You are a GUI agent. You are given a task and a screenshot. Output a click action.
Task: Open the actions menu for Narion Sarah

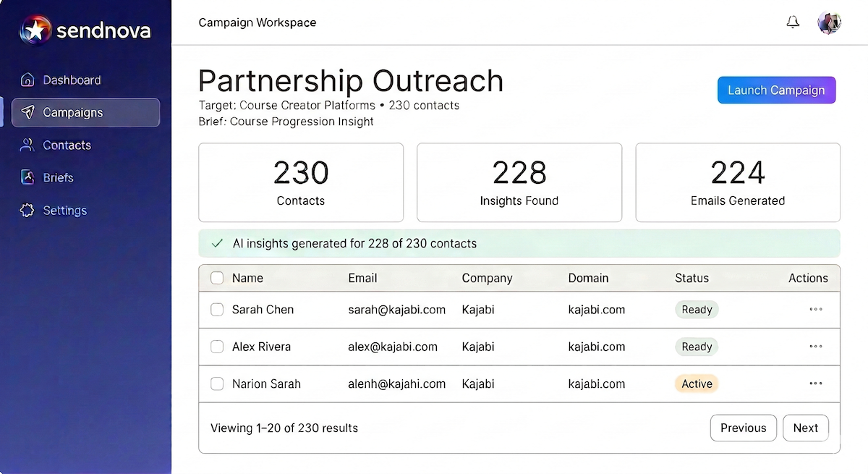click(x=815, y=384)
